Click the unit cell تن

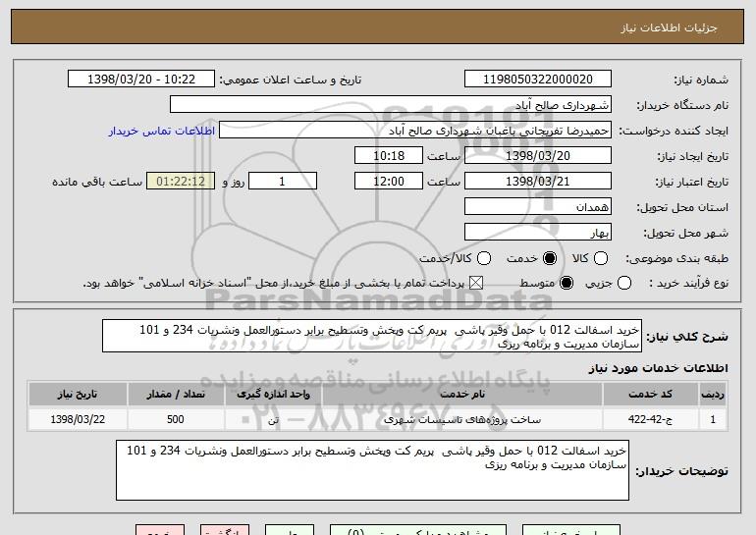pyautogui.click(x=273, y=419)
